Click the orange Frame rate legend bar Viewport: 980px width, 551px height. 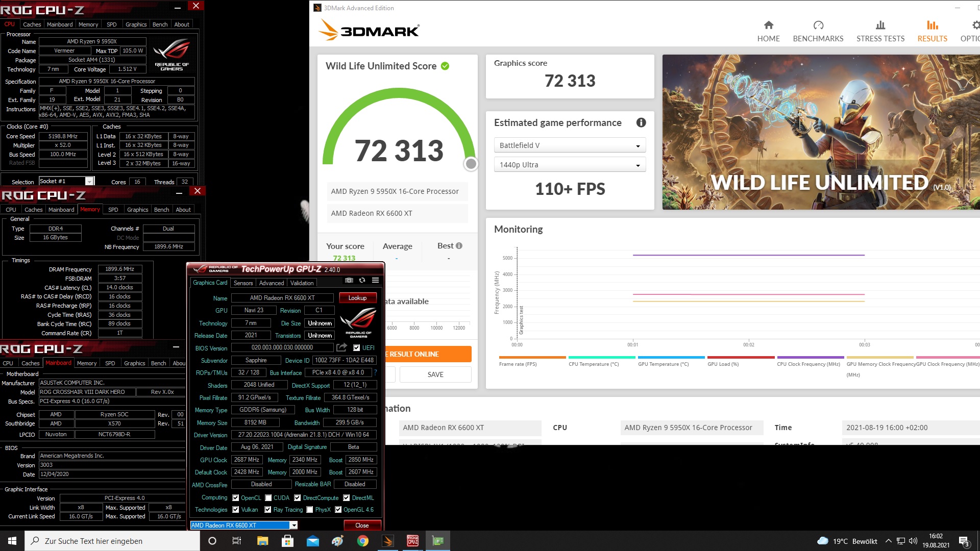[532, 358]
